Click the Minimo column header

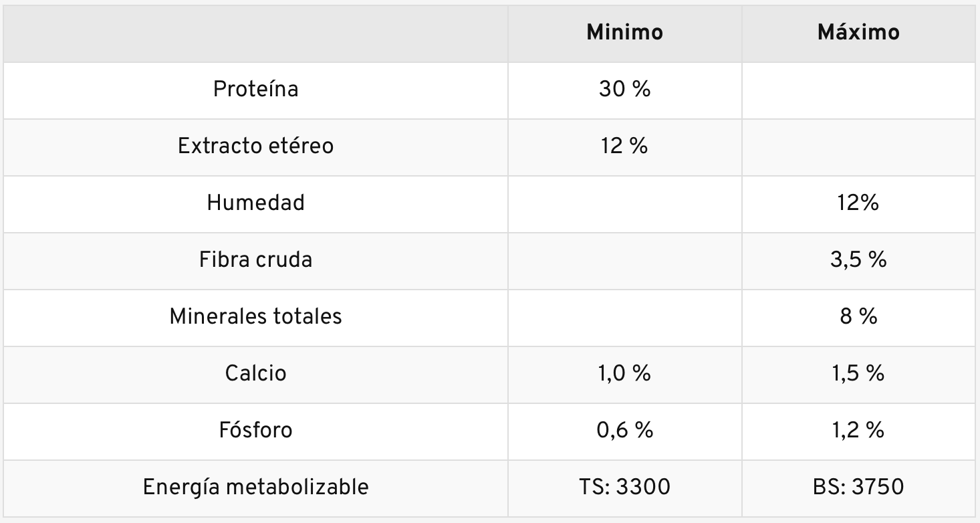(624, 33)
